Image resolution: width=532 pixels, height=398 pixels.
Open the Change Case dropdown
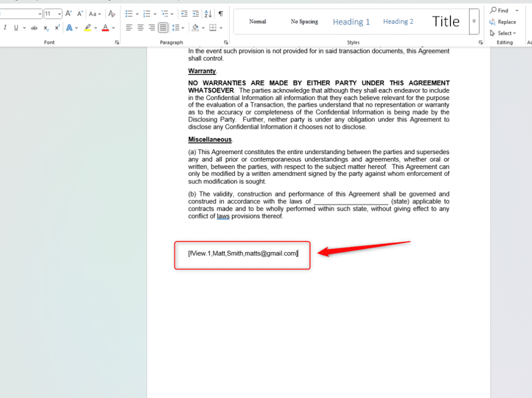pos(95,14)
